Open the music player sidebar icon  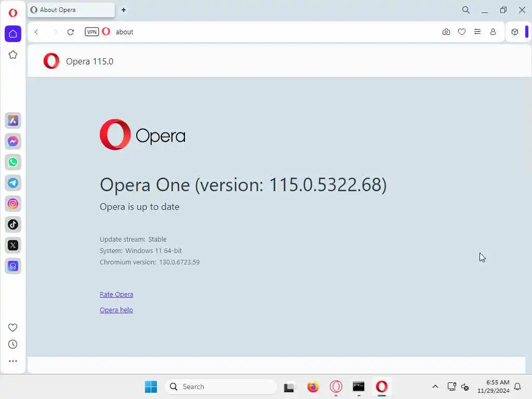[13, 266]
